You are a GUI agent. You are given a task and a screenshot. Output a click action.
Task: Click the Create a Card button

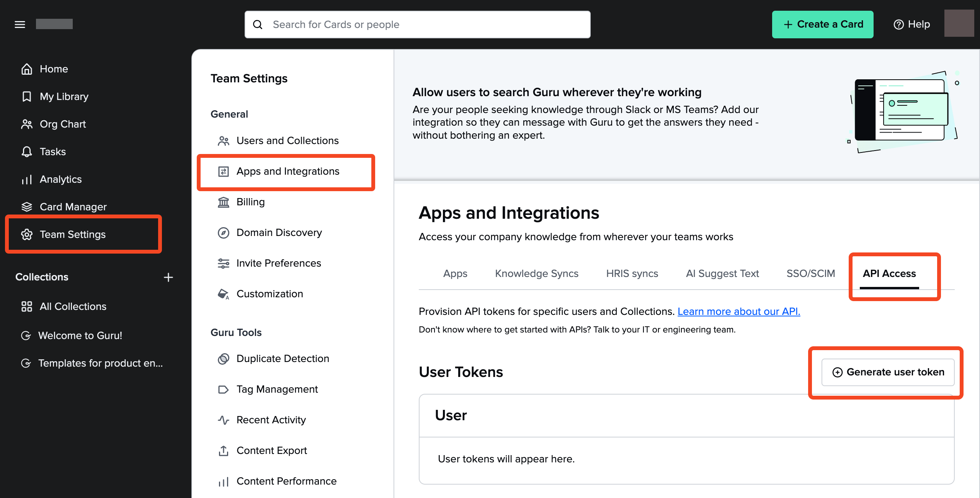(823, 25)
